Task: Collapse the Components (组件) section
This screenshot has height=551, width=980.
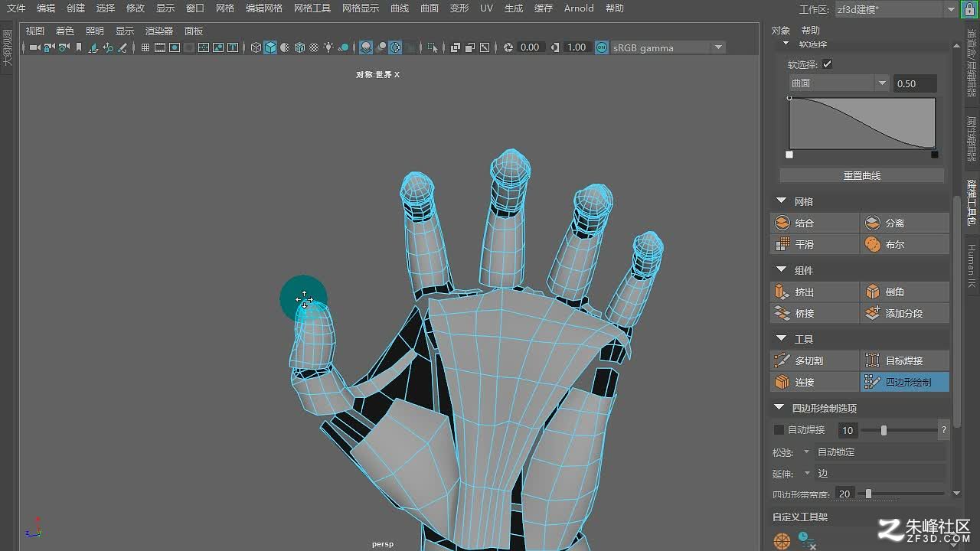Action: click(781, 270)
